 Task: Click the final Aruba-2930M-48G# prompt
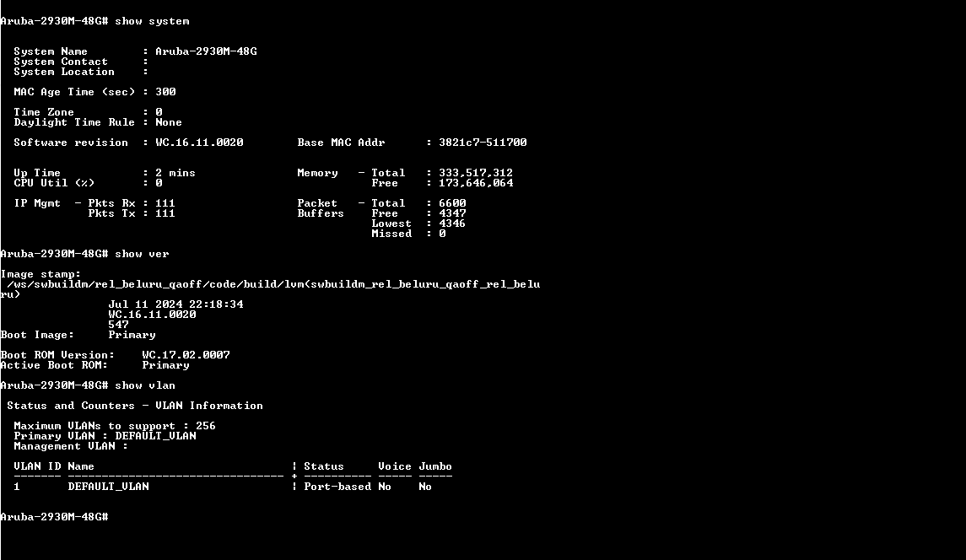tap(54, 517)
